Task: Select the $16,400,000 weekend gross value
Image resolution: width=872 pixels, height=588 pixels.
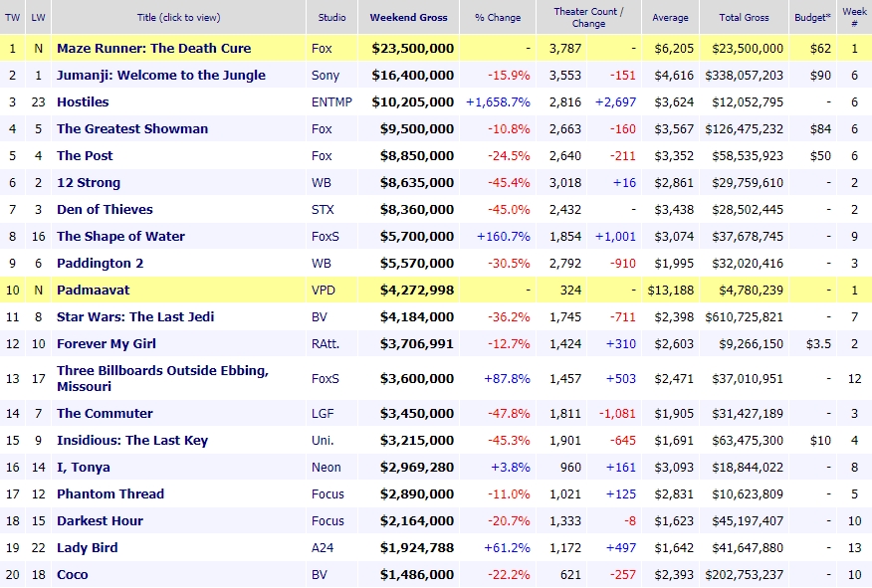Action: 413,75
